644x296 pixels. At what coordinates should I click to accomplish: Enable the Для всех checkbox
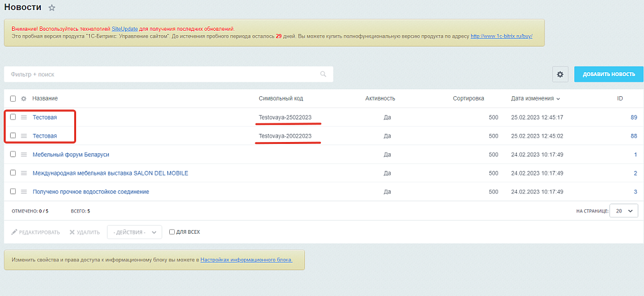coord(172,232)
